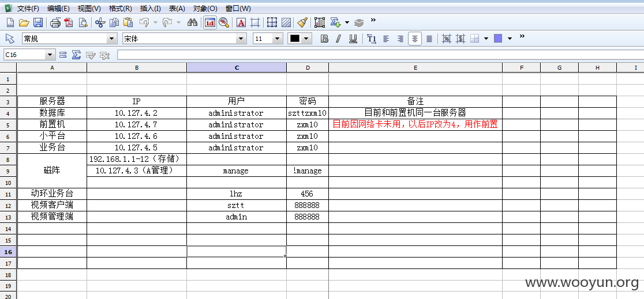Toggle center alignment
Screen dimensions: 644x299
(415, 39)
